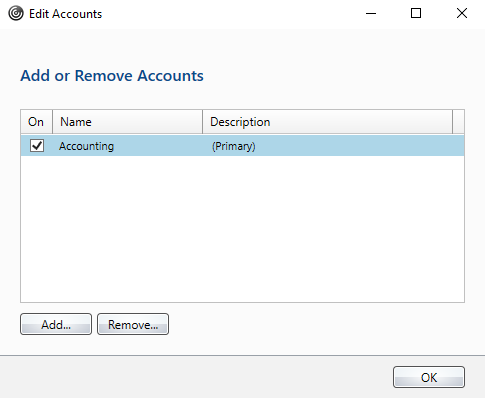Click the Add or Remove Accounts heading

click(x=112, y=76)
